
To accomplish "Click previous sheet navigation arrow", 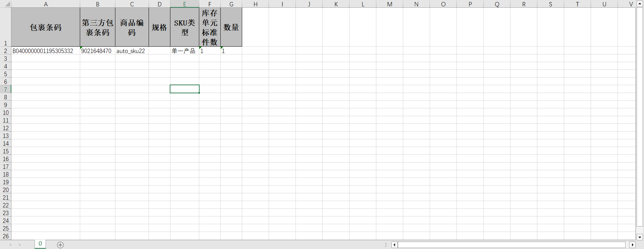I will pos(10,245).
